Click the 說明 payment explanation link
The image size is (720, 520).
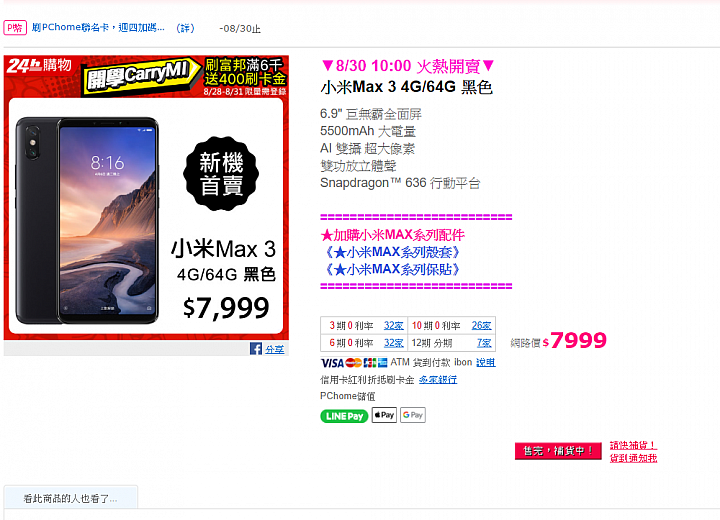(x=485, y=362)
